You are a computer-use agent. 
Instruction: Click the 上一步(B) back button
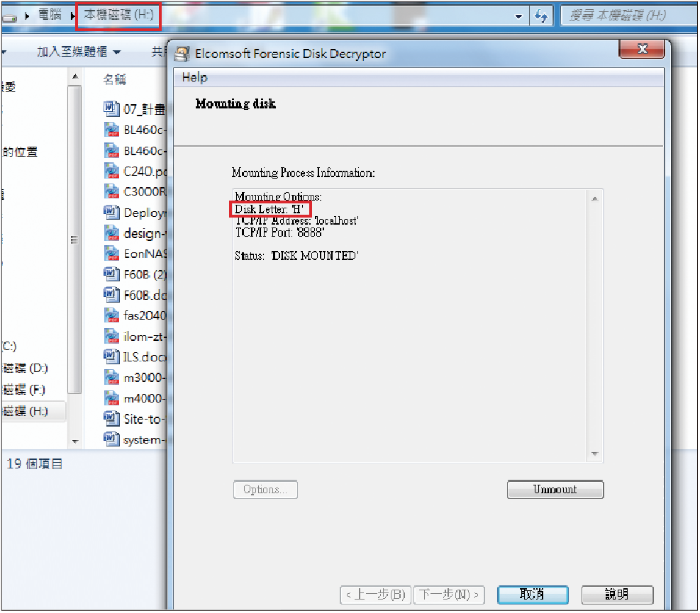point(376,595)
